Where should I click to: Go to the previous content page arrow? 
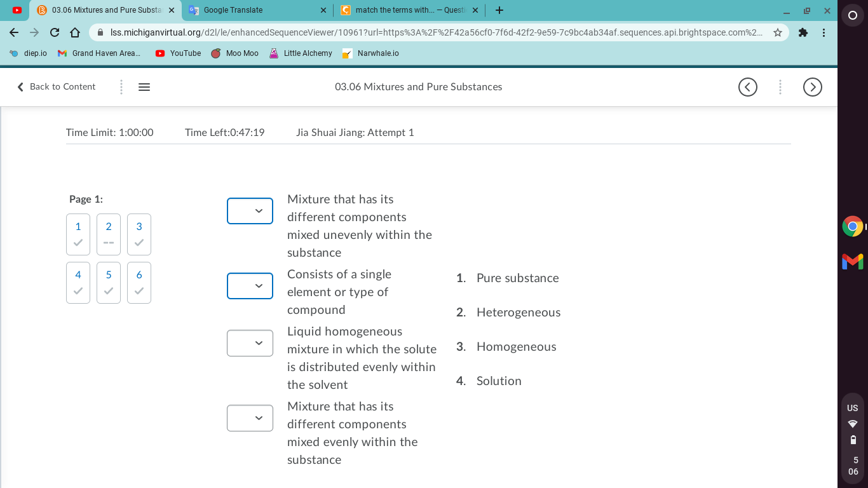point(748,87)
